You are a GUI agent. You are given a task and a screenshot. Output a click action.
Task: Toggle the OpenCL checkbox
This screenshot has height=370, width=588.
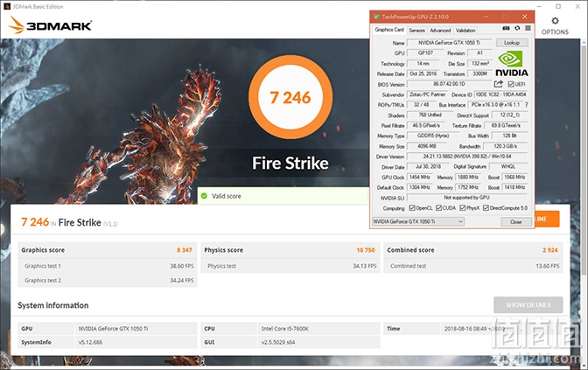[x=412, y=207]
